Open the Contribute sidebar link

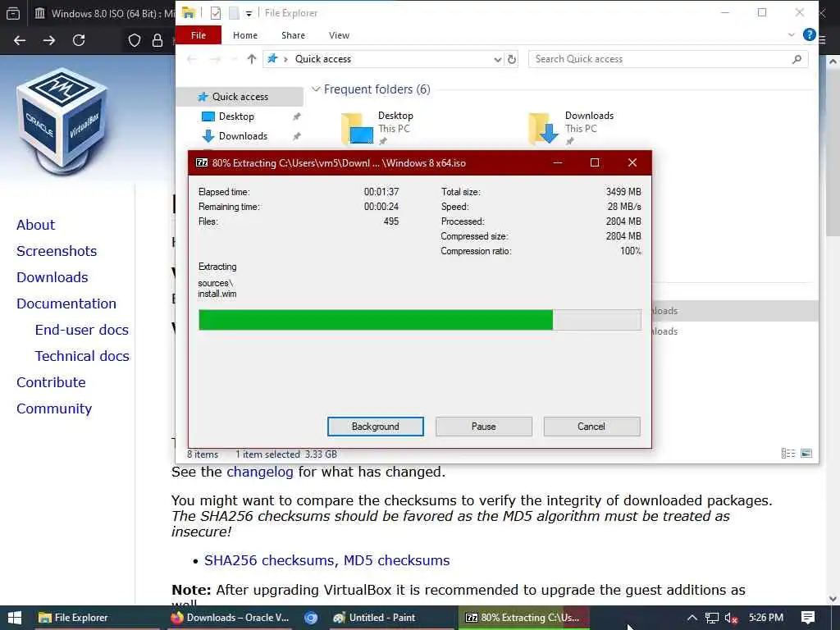click(x=51, y=382)
